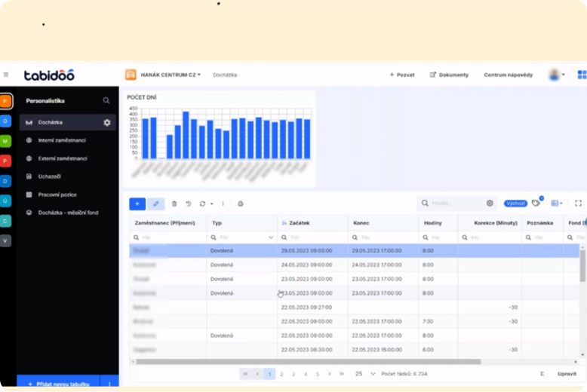Open the Docházka table settings gear
The height and width of the screenshot is (392, 587).
(x=107, y=122)
